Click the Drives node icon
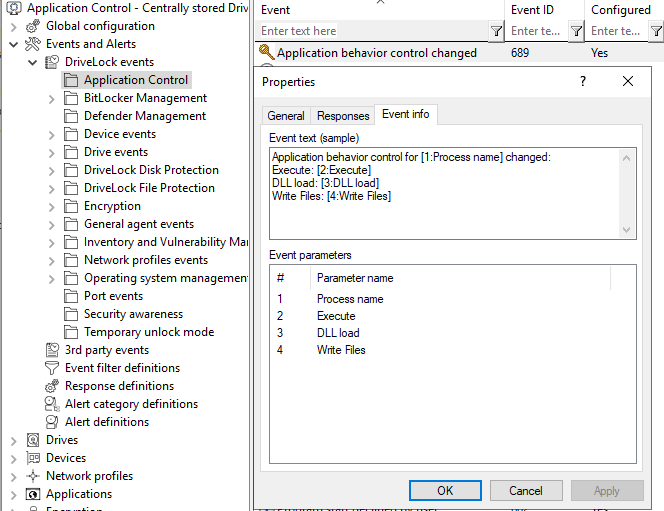Image resolution: width=664 pixels, height=511 pixels. click(x=33, y=440)
